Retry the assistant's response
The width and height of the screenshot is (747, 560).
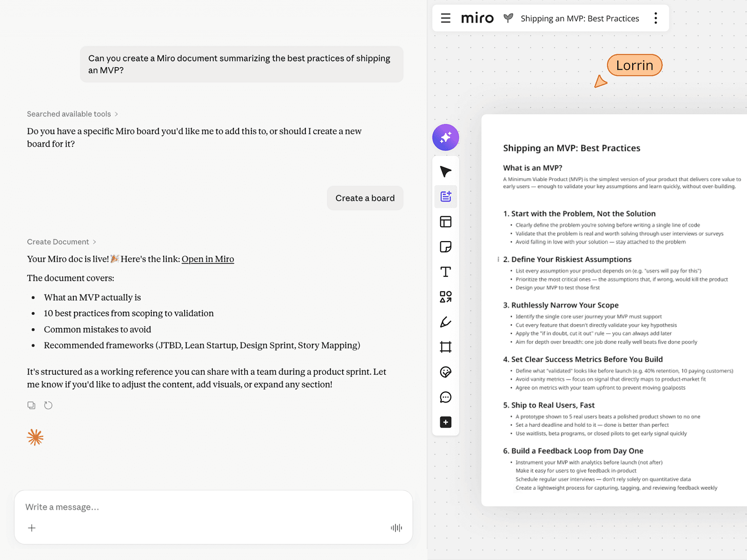click(x=48, y=405)
